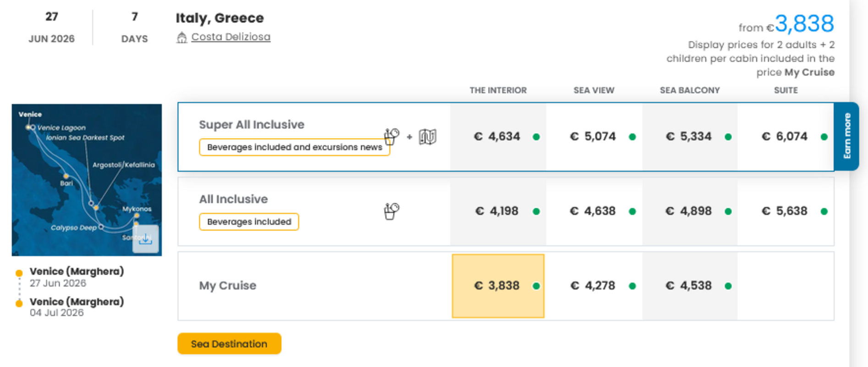Viewport: 868px width, 367px height.
Task: Select My Cruise Interior price €3,838
Action: coord(498,286)
